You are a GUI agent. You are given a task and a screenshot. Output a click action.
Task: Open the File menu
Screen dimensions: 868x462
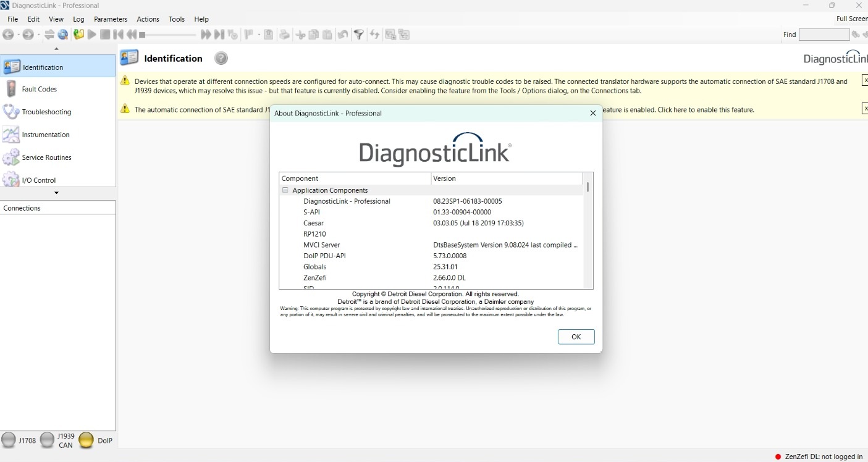(12, 19)
